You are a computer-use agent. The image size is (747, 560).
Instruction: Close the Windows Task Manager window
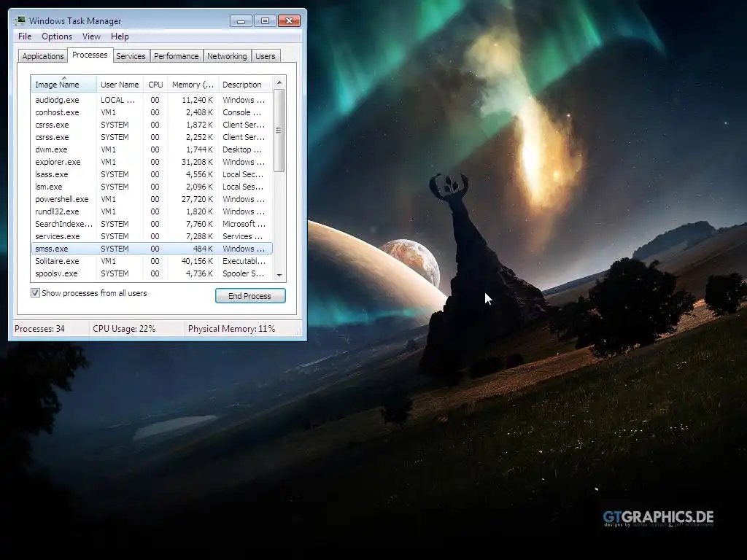289,21
